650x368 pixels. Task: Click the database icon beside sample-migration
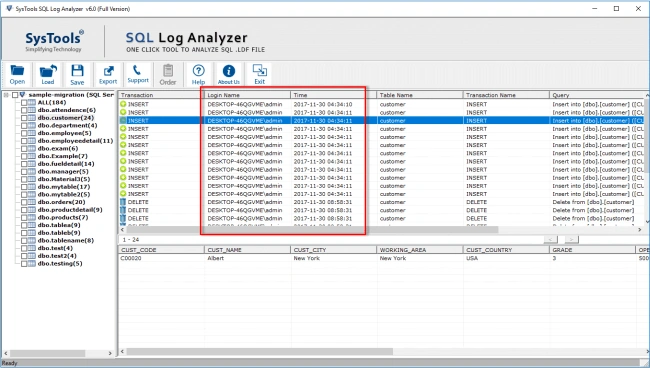click(x=22, y=95)
